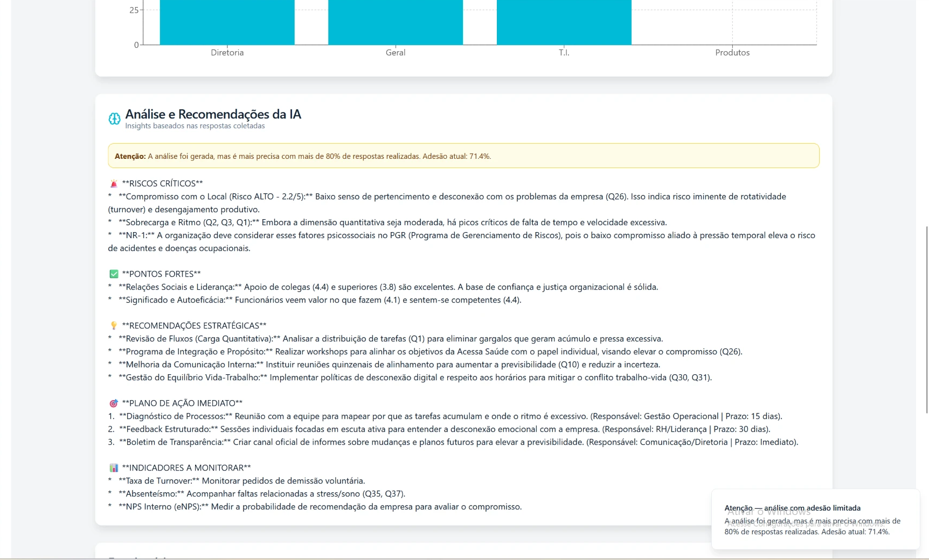Click the 'Boletim de Transparência' action item
This screenshot has height=560, width=929.
453,442
